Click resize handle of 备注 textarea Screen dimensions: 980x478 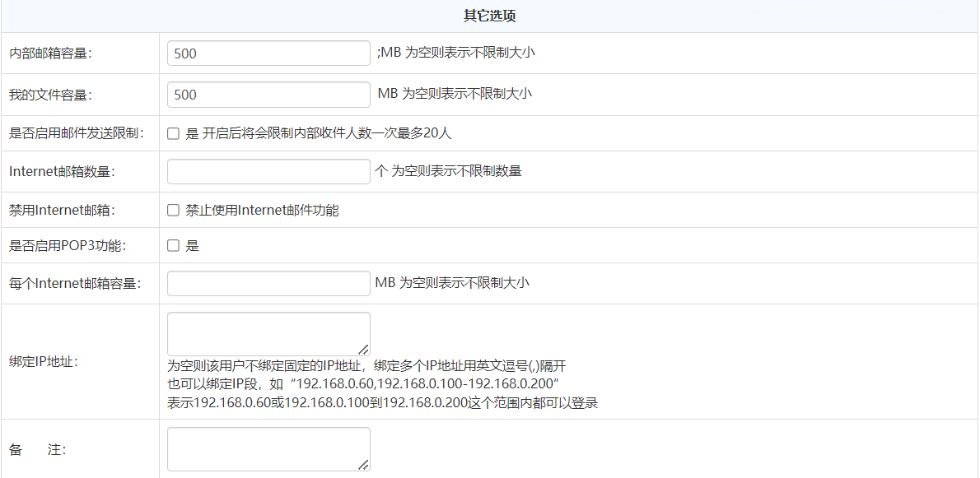(x=363, y=465)
